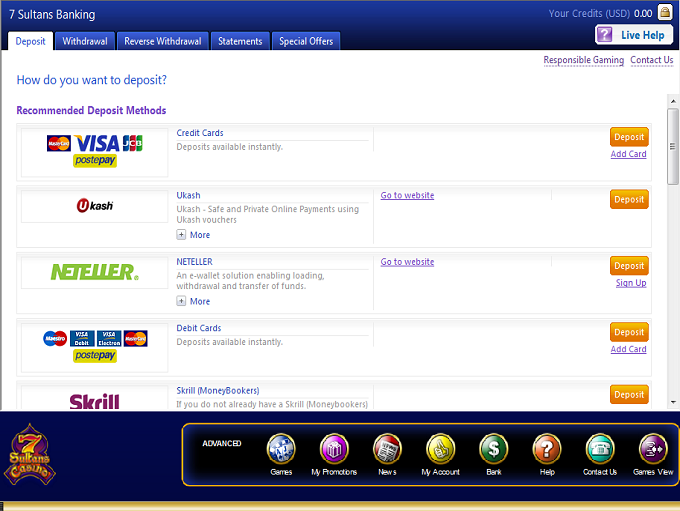Screen dimensions: 680x511
Task: Click the 7 Sultans Casino logo
Action: point(29,455)
